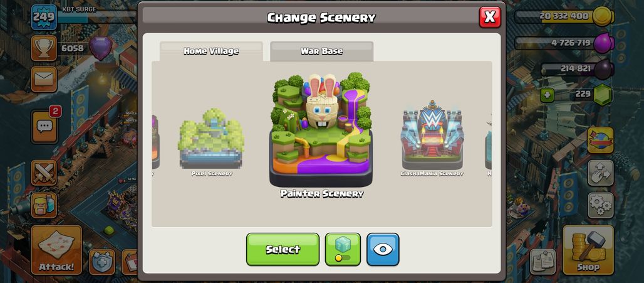Screen dimensions: 644x283
Task: Open the settings gears icon
Action: coord(601,205)
